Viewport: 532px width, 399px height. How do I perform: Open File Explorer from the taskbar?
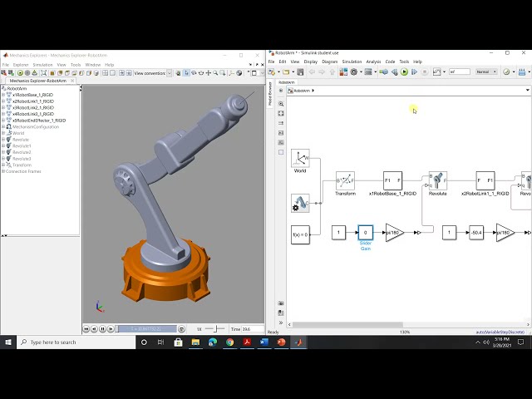(195, 342)
